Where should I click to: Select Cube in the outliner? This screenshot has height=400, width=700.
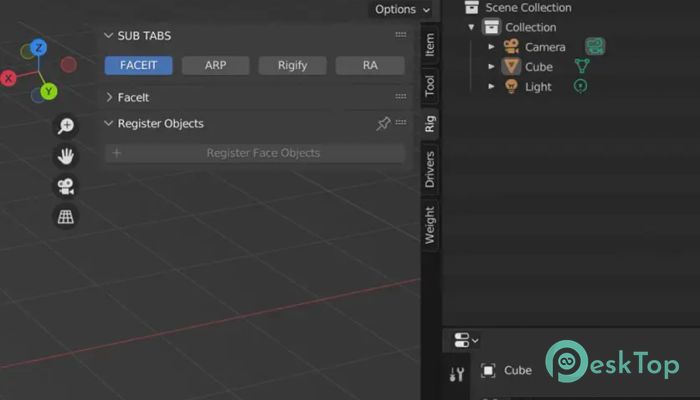[x=539, y=67]
